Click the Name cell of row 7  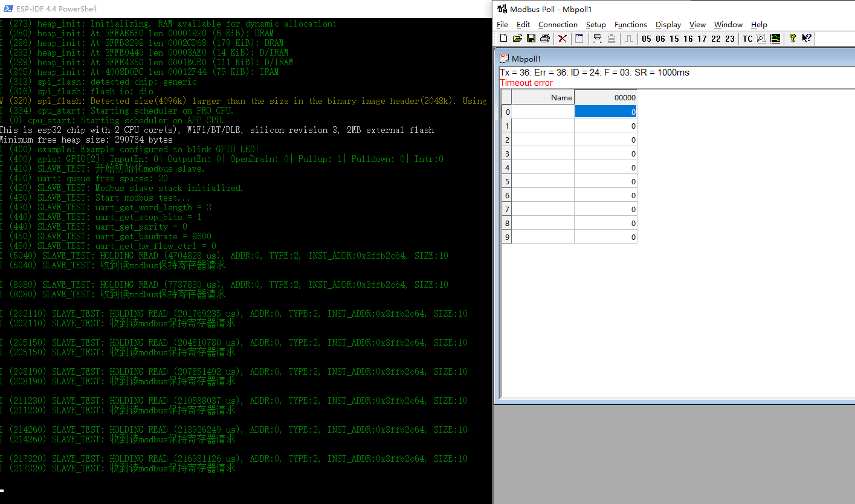coord(543,209)
